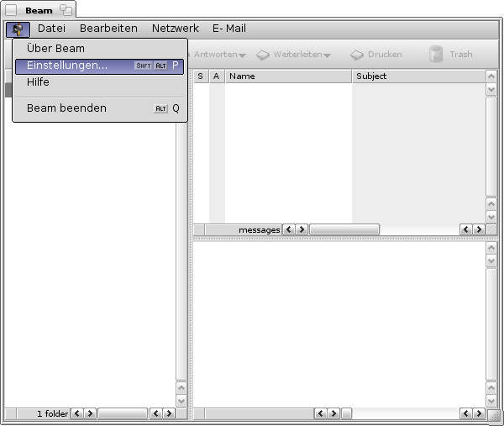Screen dimensions: 504x426
Task: Click the Drucken printer icon
Action: (357, 55)
